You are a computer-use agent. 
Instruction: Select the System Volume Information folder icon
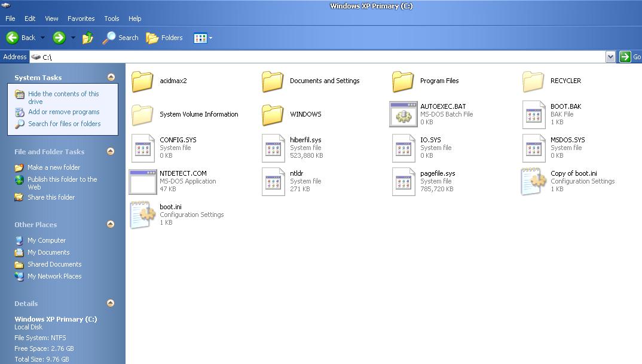[x=142, y=115]
